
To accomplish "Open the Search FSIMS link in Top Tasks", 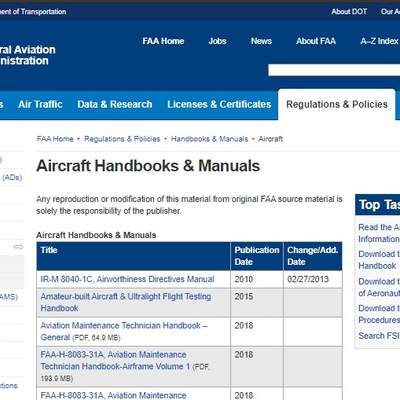I will (x=379, y=336).
